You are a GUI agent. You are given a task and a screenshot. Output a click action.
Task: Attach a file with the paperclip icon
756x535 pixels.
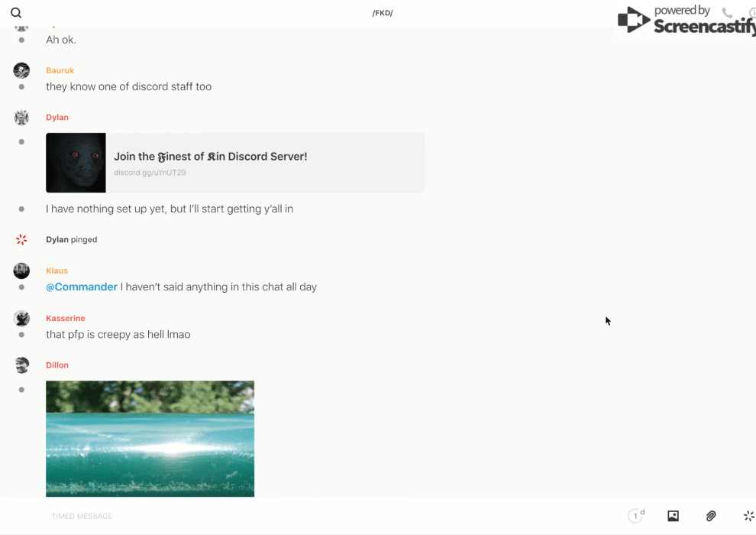pyautogui.click(x=711, y=516)
